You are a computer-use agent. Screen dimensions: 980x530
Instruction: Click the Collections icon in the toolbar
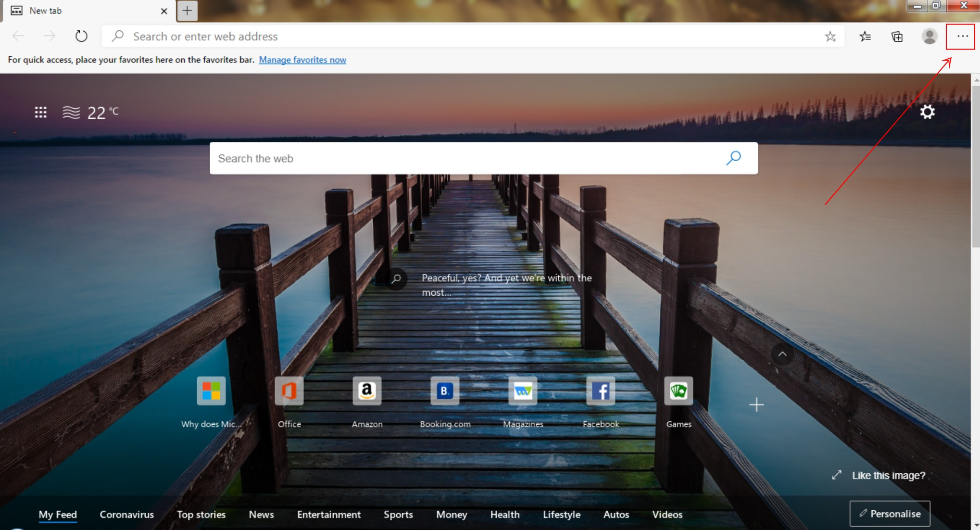click(x=896, y=36)
